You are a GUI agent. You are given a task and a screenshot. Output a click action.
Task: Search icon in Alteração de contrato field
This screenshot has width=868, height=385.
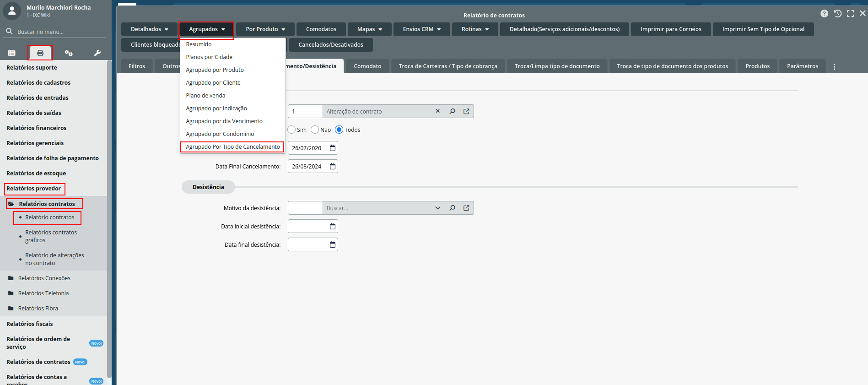point(452,111)
